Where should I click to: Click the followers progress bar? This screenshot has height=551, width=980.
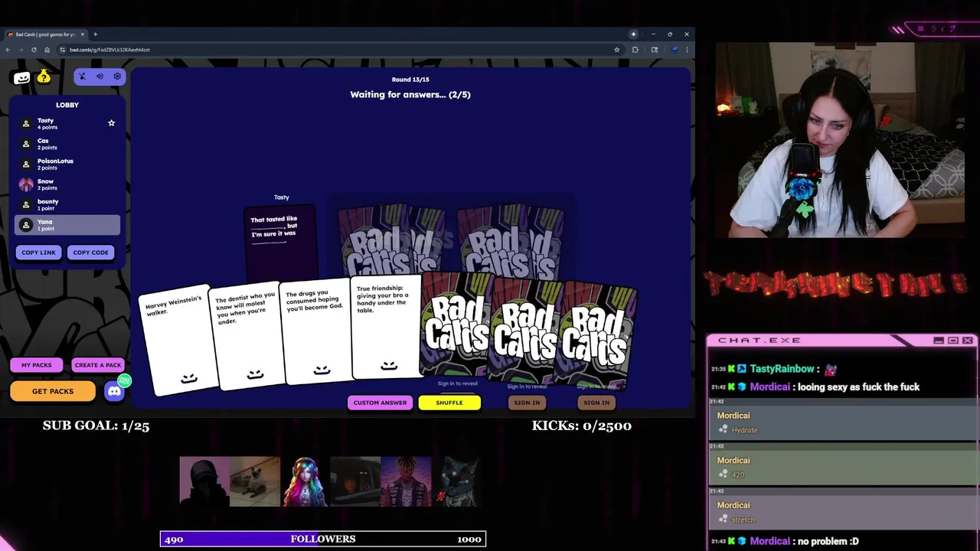coord(323,539)
